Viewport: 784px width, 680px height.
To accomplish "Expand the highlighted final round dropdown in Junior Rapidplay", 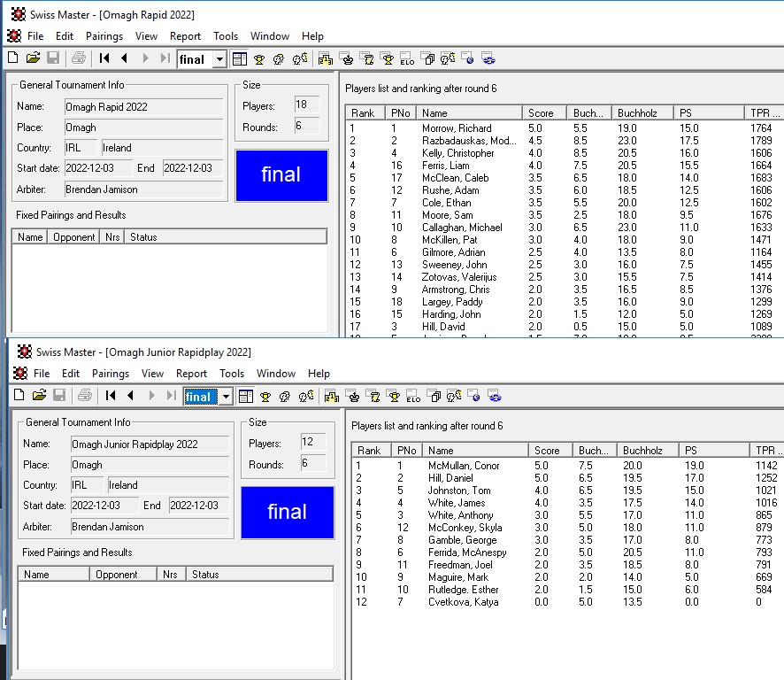I will click(226, 397).
